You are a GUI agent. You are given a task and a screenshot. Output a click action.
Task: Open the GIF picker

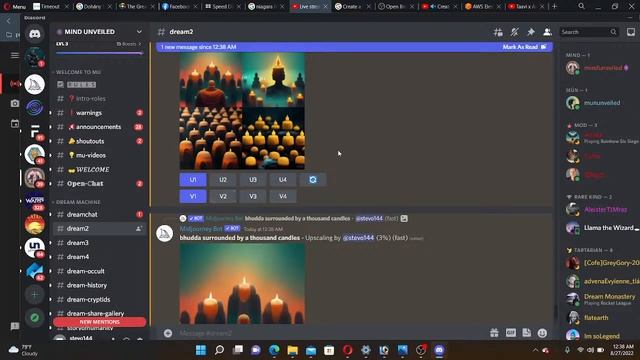click(511, 333)
